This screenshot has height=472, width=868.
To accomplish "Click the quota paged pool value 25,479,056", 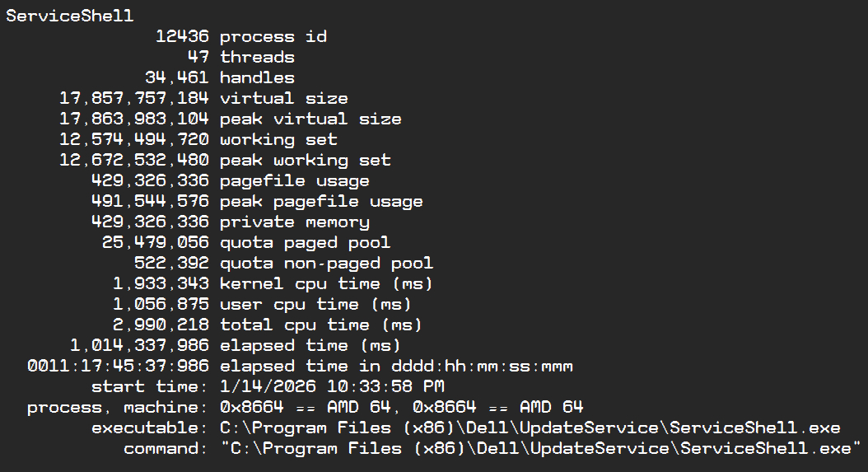I will (x=156, y=242).
